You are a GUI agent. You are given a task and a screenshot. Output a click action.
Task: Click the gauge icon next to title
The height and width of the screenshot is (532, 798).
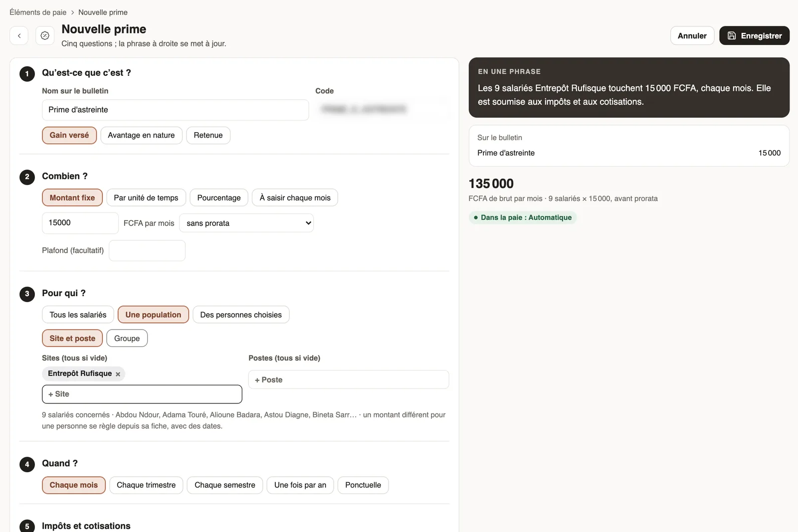click(45, 35)
